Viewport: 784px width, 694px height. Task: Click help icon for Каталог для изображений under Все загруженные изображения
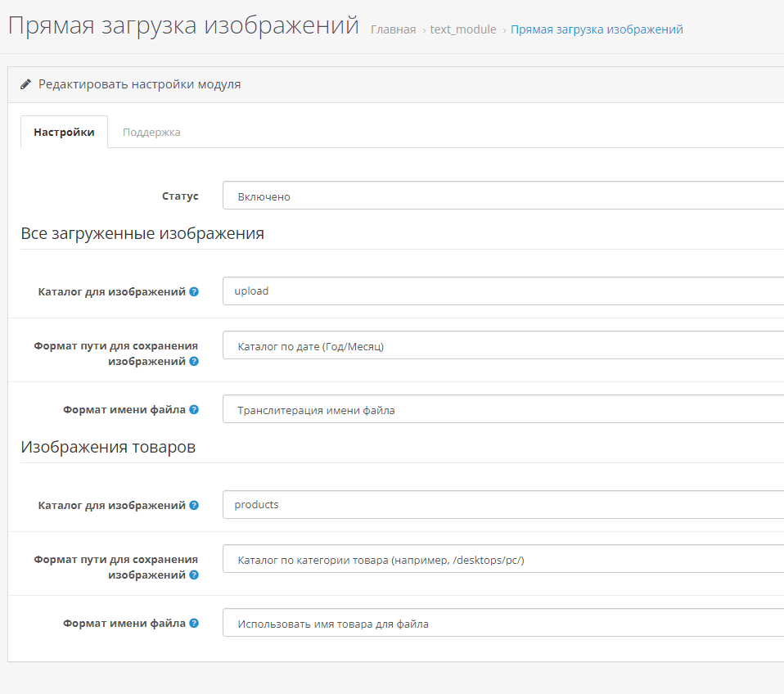click(194, 291)
